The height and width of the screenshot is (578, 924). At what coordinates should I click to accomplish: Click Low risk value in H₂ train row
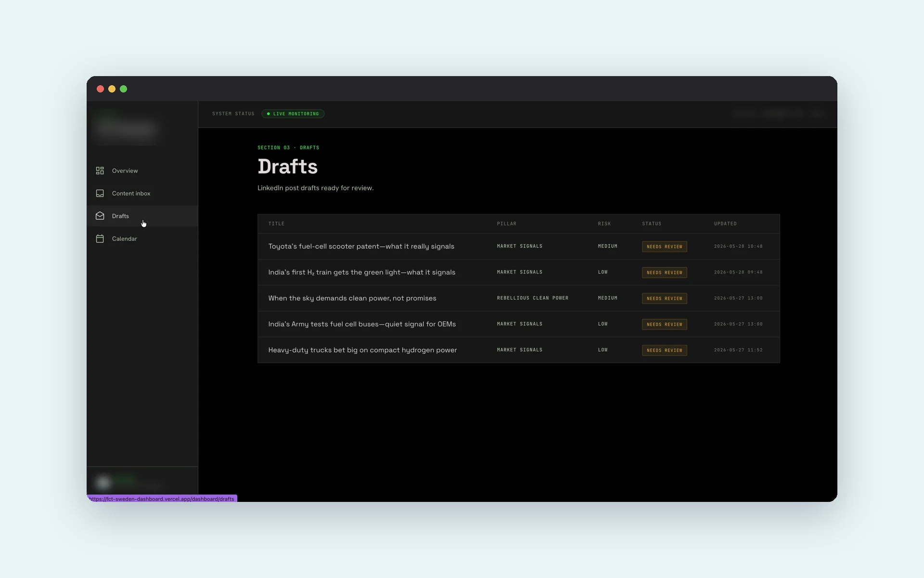(603, 272)
